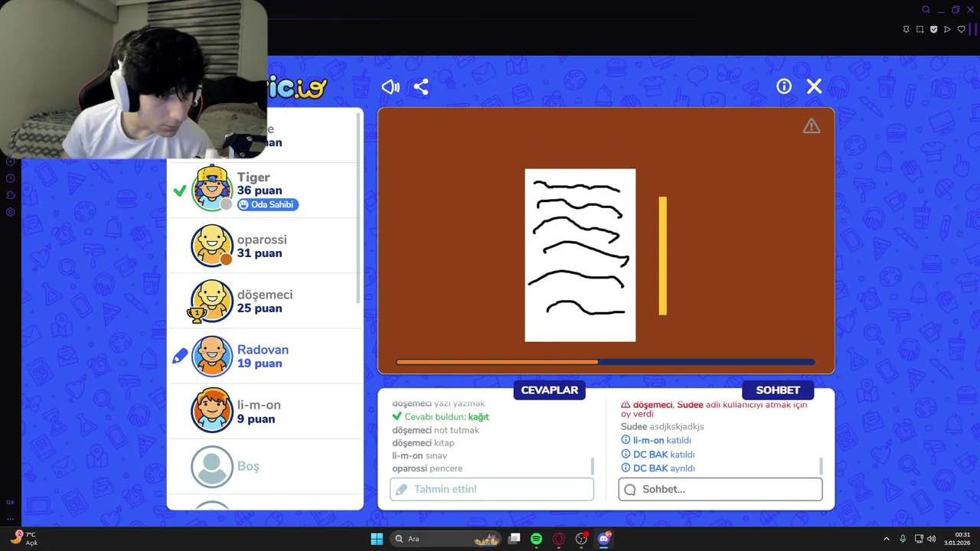
Task: Click the 'döşemeci kitap' guess
Action: (423, 443)
